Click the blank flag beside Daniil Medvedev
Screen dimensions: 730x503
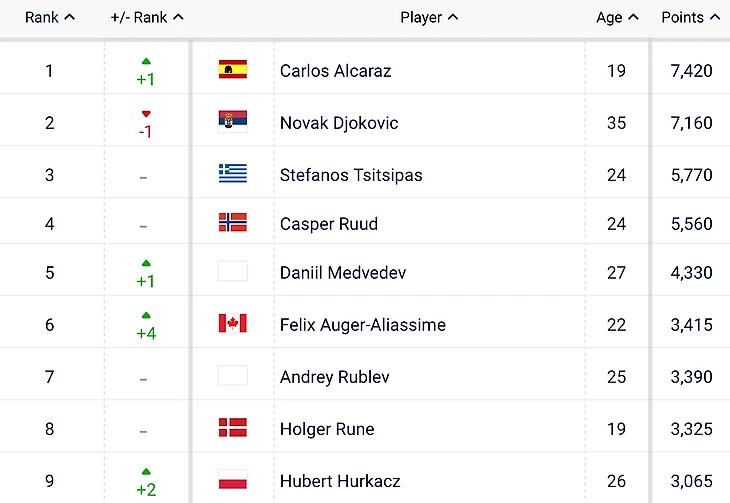[x=232, y=271]
